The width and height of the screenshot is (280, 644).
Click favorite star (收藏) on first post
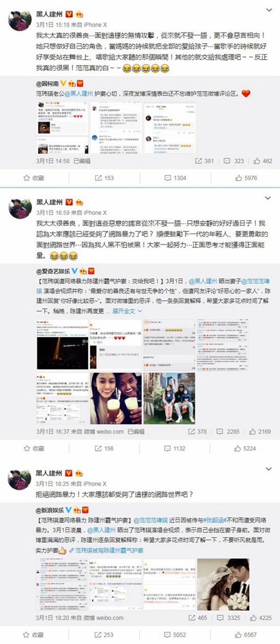[34, 178]
